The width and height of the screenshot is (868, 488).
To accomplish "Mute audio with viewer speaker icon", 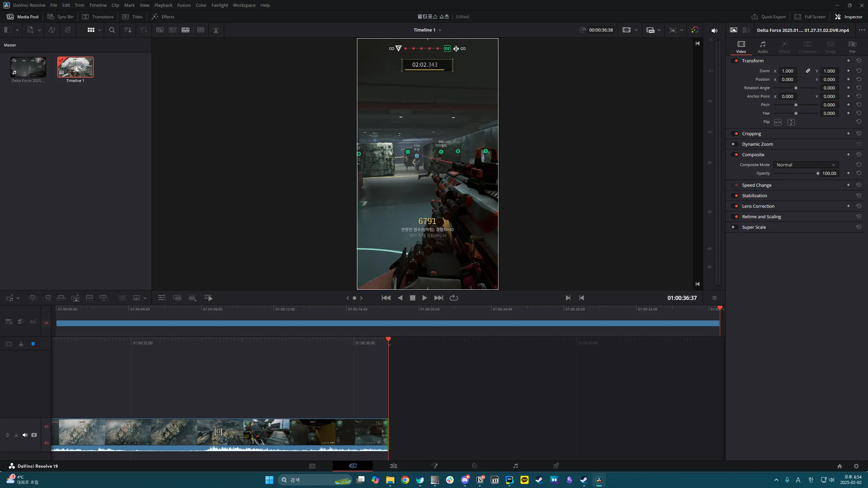I will [x=714, y=30].
